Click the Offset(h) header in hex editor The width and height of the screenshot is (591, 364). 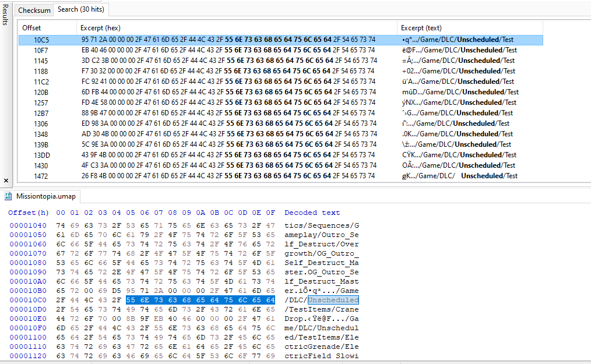point(29,213)
